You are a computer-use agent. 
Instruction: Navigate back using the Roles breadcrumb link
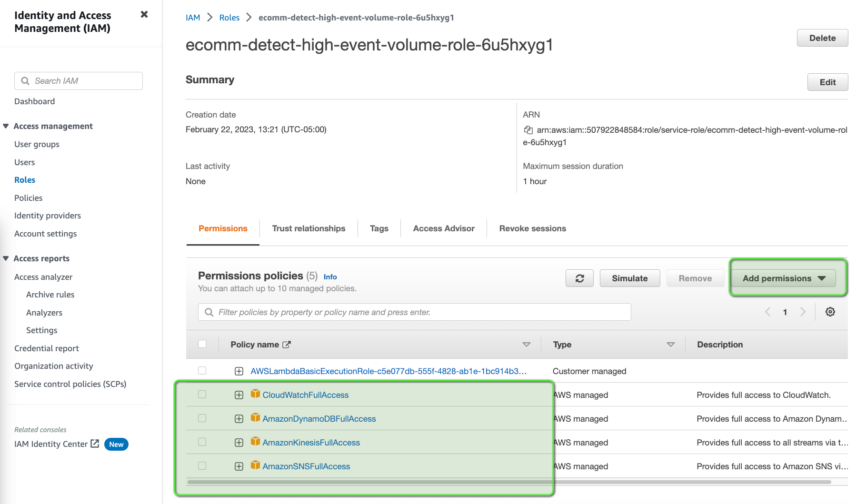229,17
